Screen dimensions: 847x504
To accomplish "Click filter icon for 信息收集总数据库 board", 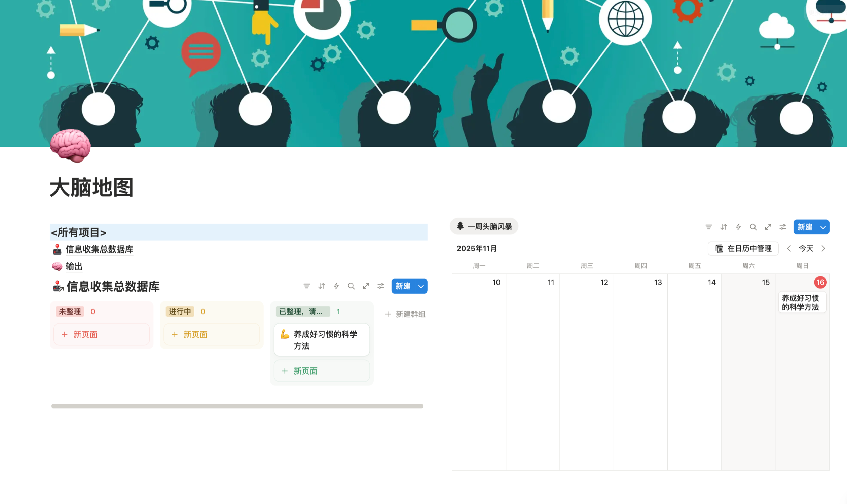I will pos(306,286).
